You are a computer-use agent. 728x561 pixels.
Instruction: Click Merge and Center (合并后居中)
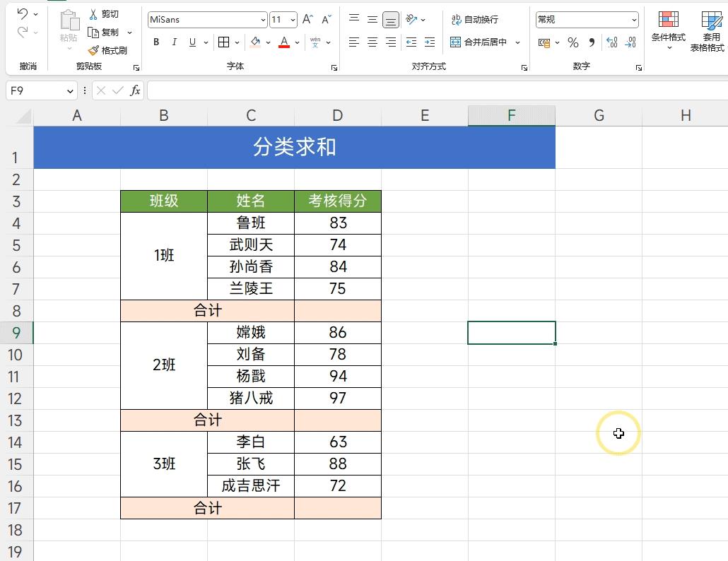click(485, 42)
